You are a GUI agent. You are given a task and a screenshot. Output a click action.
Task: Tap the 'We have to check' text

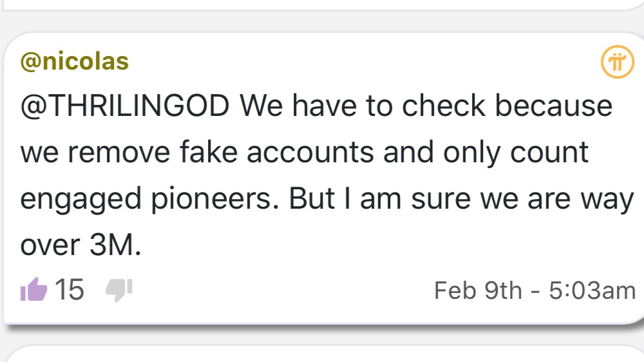[363, 106]
